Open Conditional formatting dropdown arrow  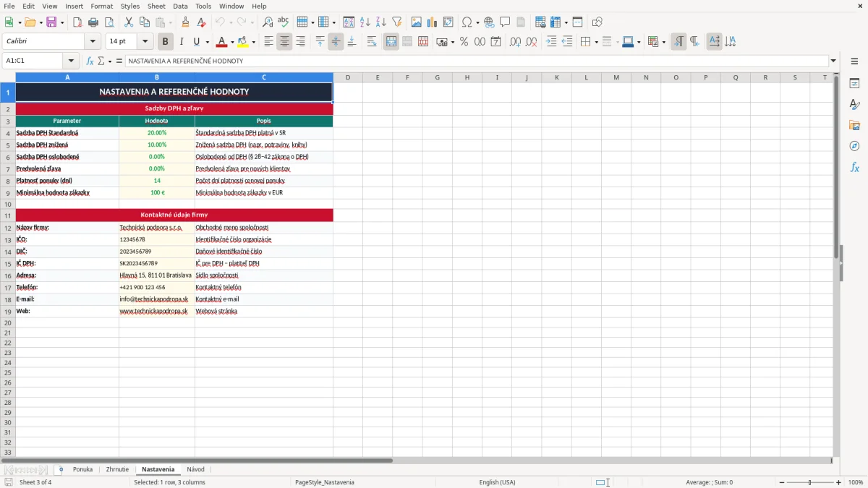(663, 42)
